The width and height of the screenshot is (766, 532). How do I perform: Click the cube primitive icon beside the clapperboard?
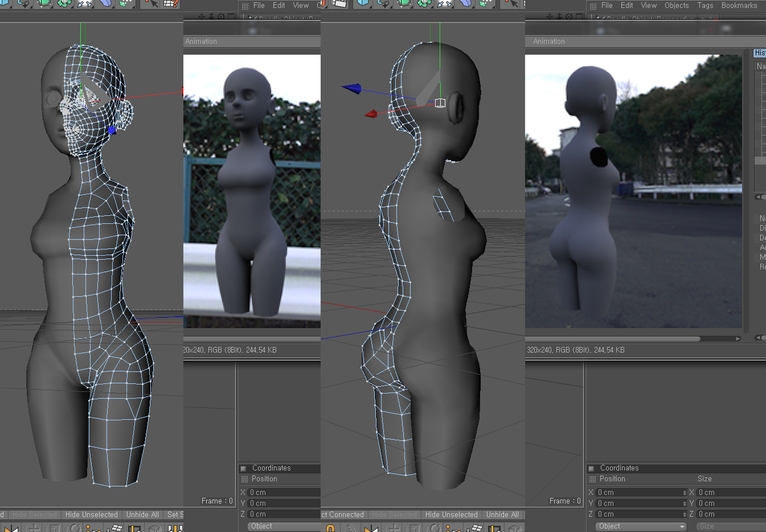point(362,3)
